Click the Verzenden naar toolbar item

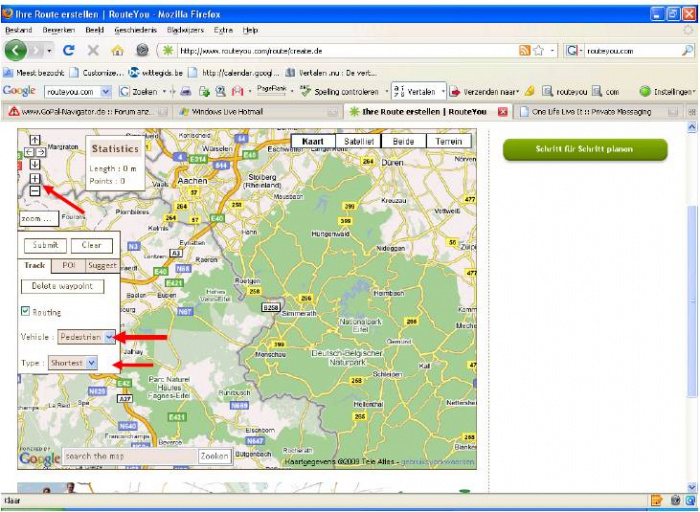(x=484, y=92)
